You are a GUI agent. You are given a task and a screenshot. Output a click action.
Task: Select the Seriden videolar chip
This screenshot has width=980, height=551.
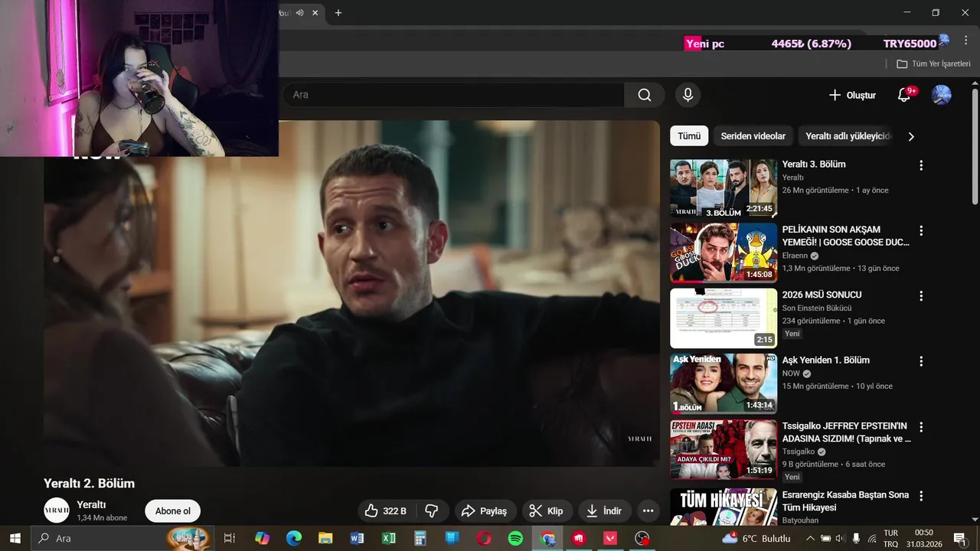point(753,136)
